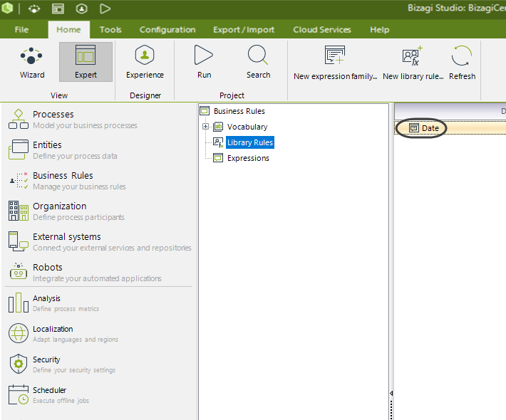Open External systems module
Screen dimensions: 506x420
(x=98, y=242)
